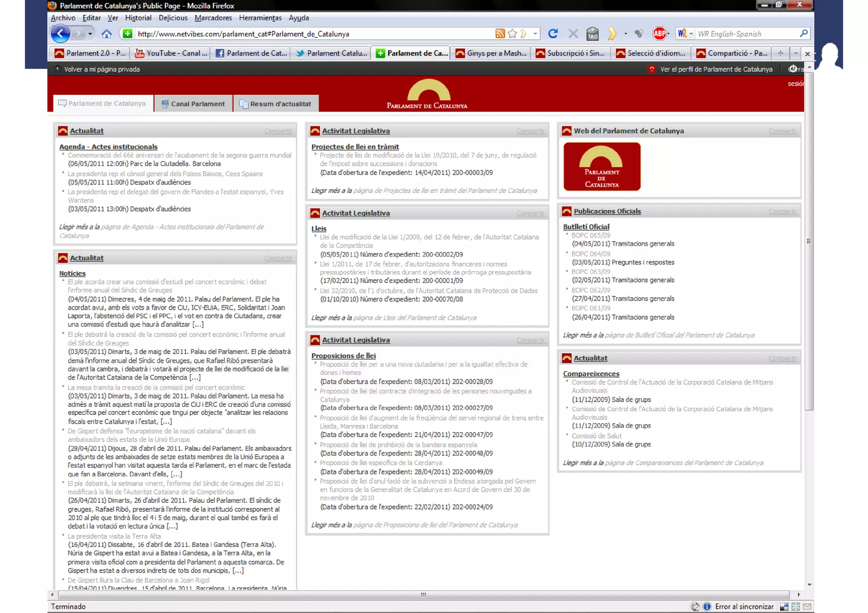Viewport: 868px width, 613px height.
Task: Open the list-all-tabs dropdown arrow
Action: (796, 53)
